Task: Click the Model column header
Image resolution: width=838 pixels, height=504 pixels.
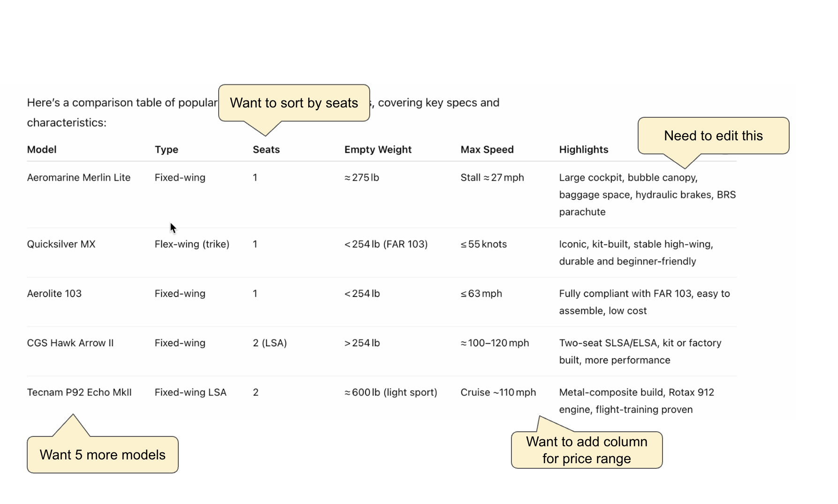Action: coord(42,150)
